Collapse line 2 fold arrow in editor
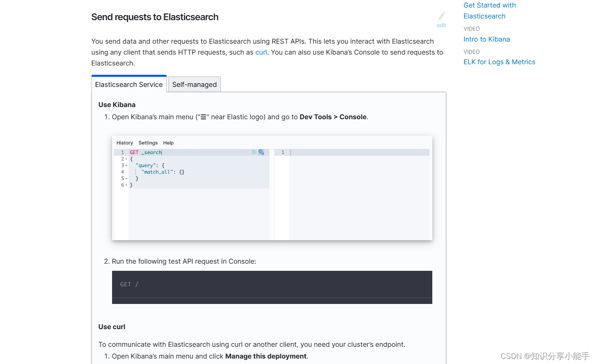Viewport: 596px width, 364px height. tap(126, 159)
